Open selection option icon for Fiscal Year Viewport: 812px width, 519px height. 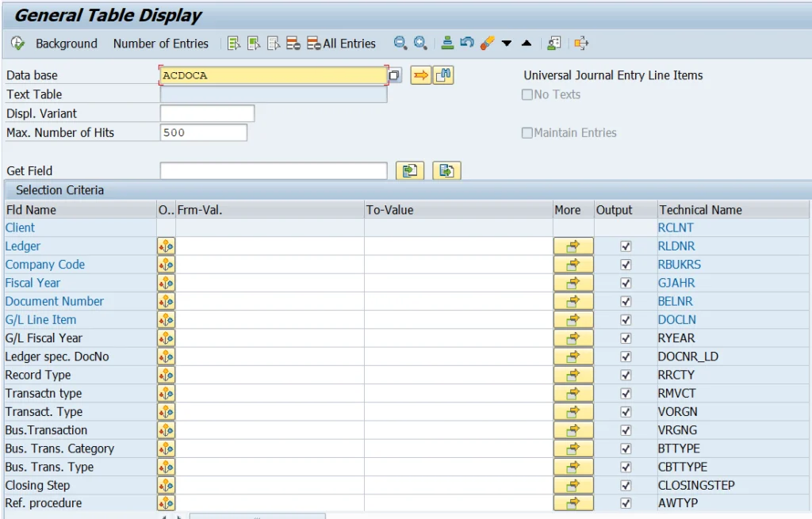click(x=167, y=283)
